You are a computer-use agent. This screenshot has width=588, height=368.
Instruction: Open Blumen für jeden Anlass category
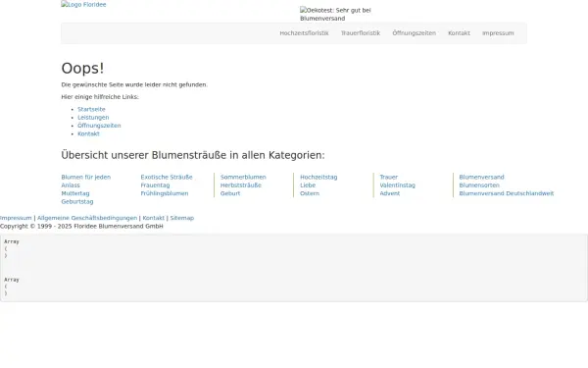[x=86, y=181]
